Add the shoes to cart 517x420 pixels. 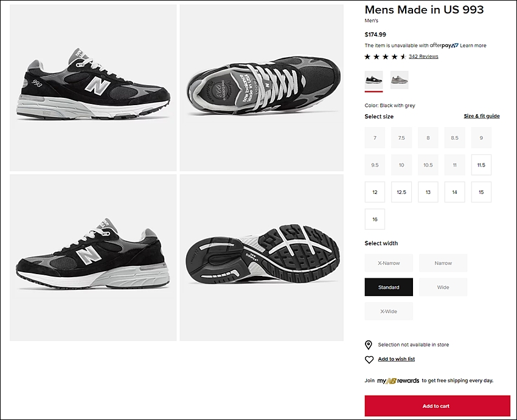tap(437, 406)
